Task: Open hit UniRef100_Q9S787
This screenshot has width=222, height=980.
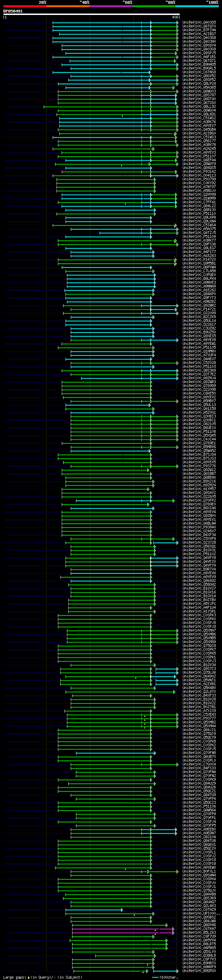Action: 199,95
